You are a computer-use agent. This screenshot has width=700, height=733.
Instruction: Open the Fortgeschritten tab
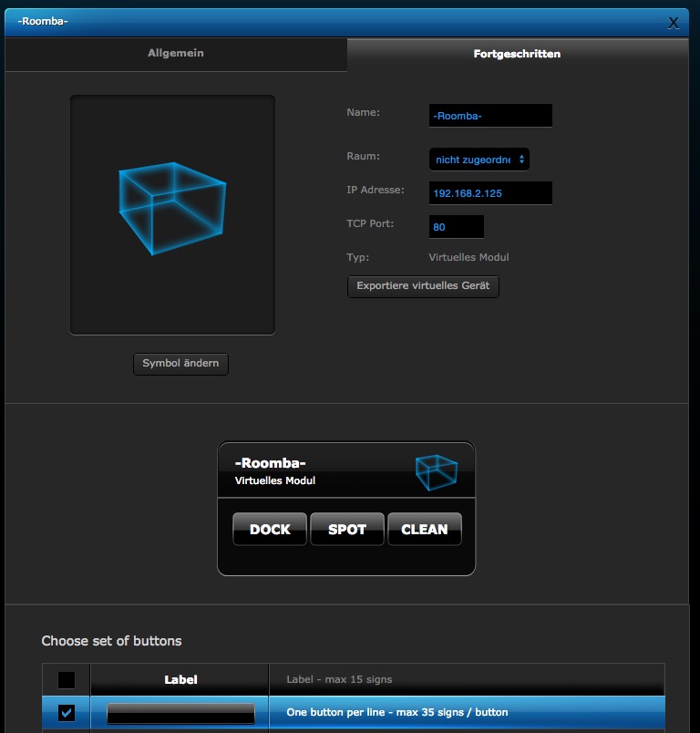(517, 54)
